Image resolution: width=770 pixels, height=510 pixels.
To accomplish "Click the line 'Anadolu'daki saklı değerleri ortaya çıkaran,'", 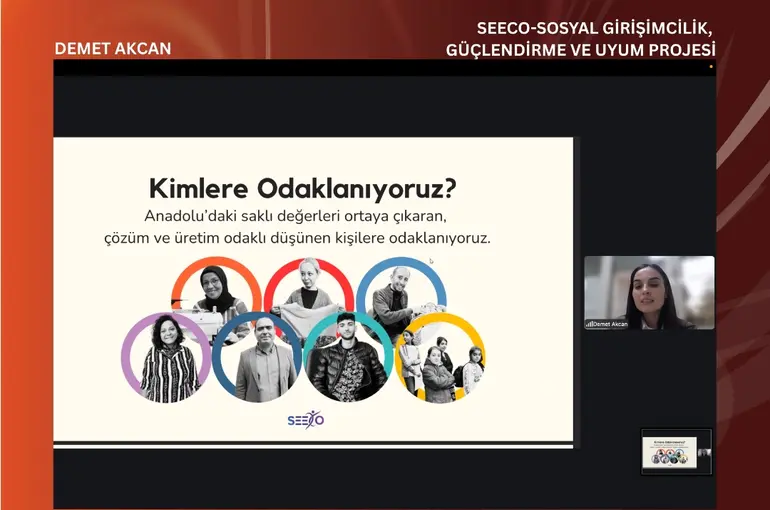I will (x=295, y=216).
